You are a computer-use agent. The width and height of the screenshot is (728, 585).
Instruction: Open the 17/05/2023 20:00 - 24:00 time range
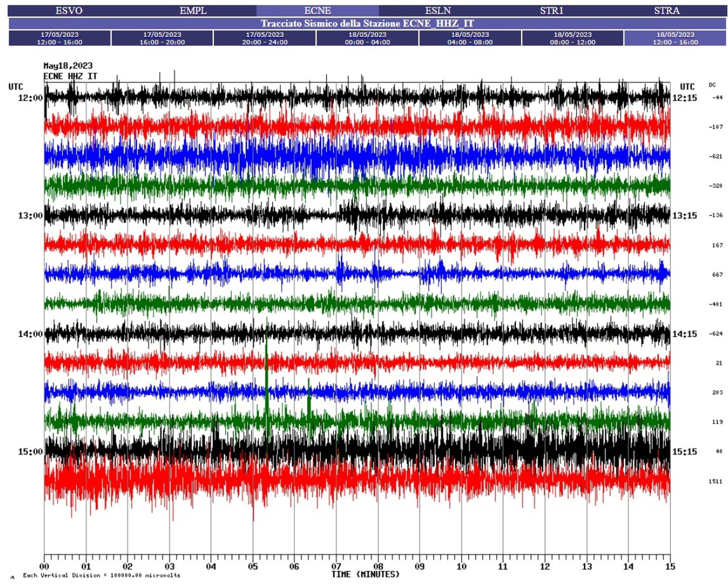click(265, 38)
